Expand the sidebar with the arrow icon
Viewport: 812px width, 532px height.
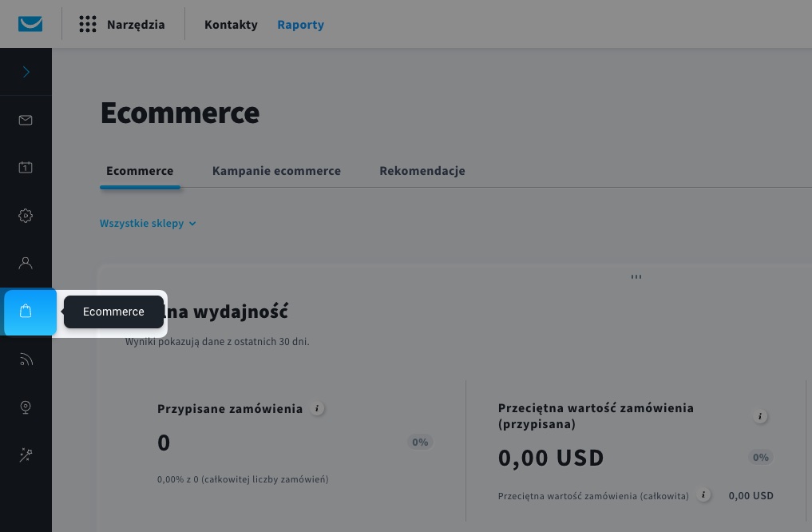pyautogui.click(x=26, y=72)
